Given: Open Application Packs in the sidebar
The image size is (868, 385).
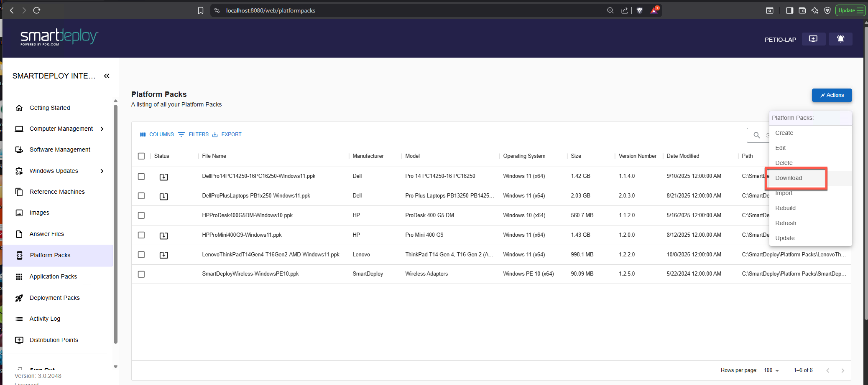Looking at the screenshot, I should (53, 276).
